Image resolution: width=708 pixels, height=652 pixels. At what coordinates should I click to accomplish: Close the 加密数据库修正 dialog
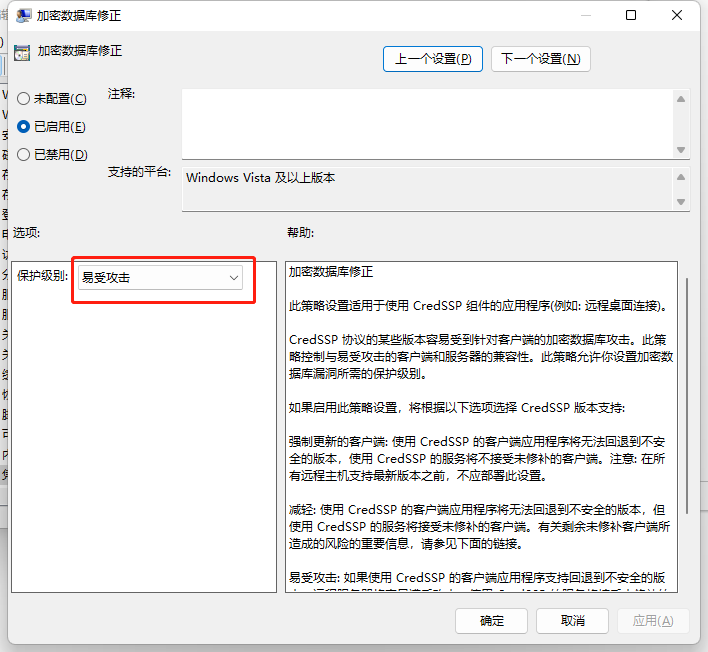(678, 16)
